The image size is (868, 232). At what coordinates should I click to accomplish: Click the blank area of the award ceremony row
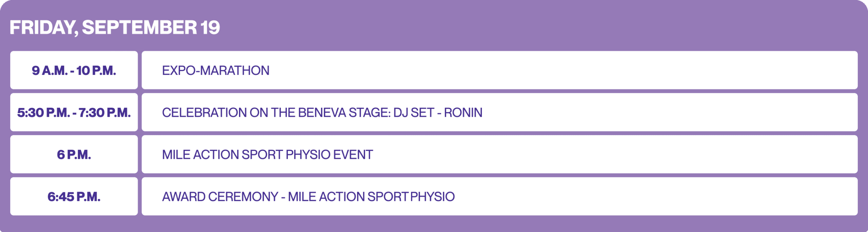click(644, 196)
